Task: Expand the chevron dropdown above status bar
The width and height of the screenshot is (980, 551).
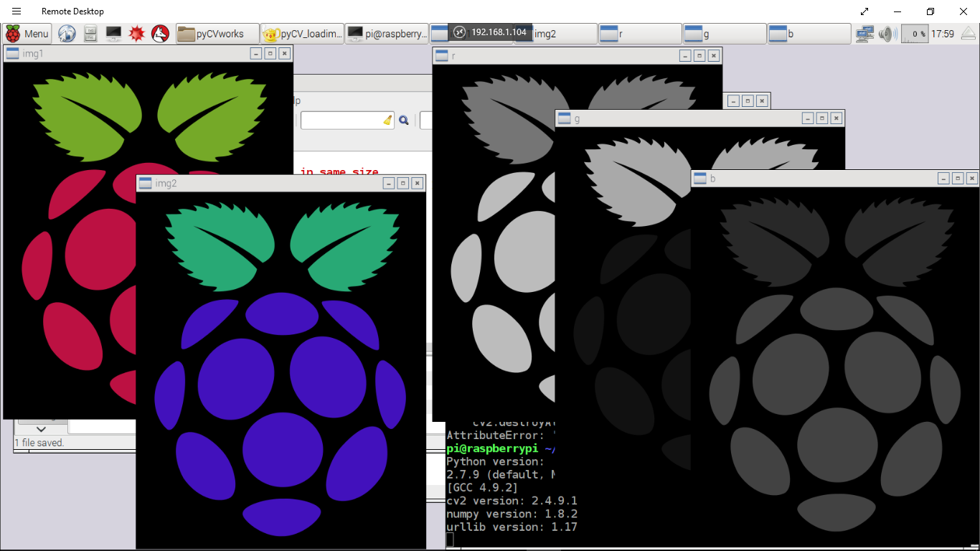Action: 41,428
